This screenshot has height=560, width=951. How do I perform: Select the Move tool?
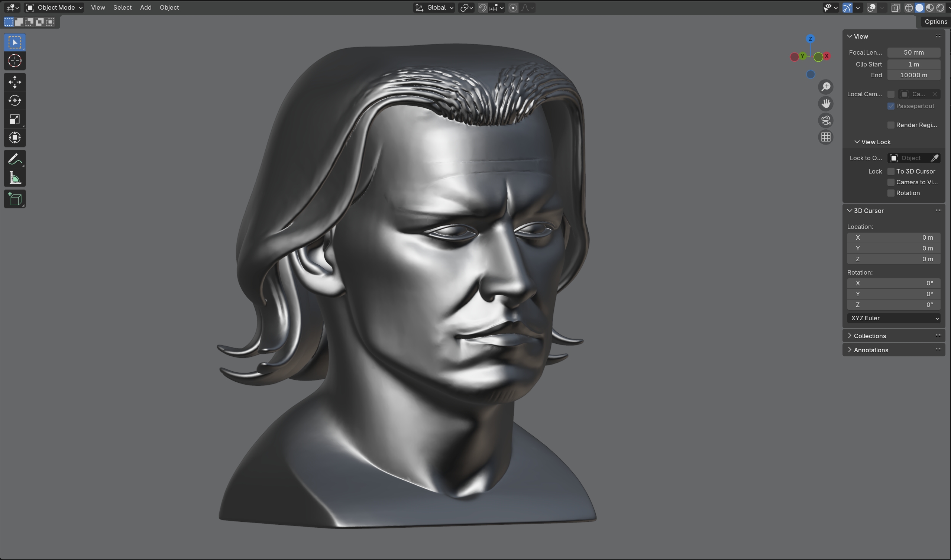click(x=15, y=82)
